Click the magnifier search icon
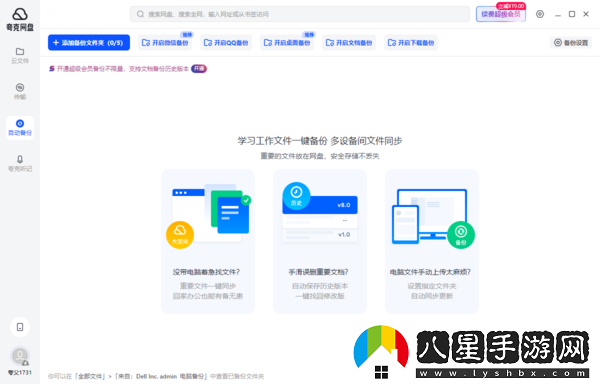Viewport: 600px width, 384px height. [140, 14]
